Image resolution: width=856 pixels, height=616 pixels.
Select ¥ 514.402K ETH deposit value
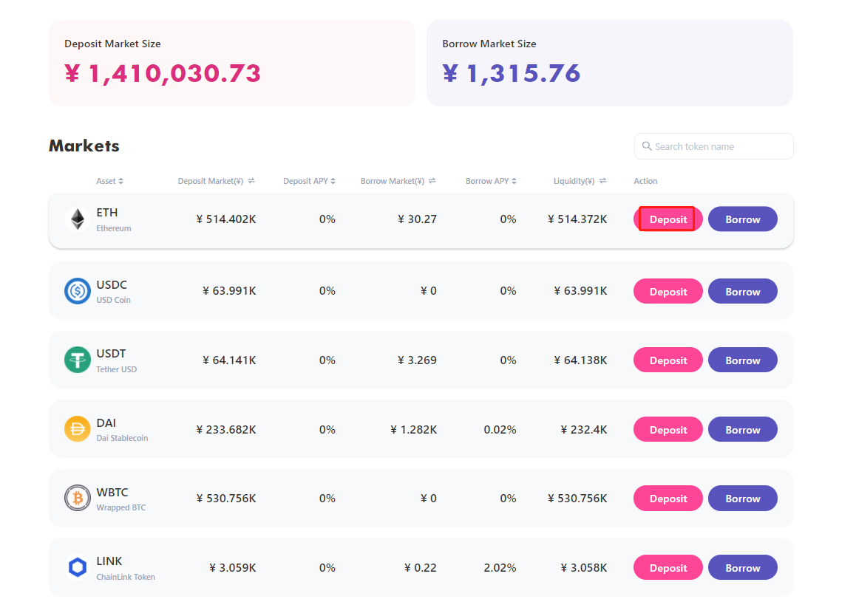coord(226,219)
